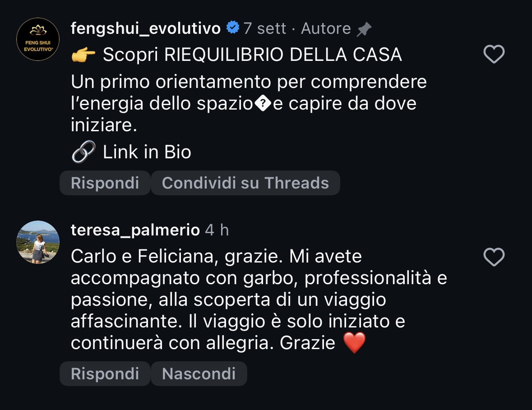The height and width of the screenshot is (410, 532).
Task: Click Condividi su Threads button
Action: (x=245, y=183)
